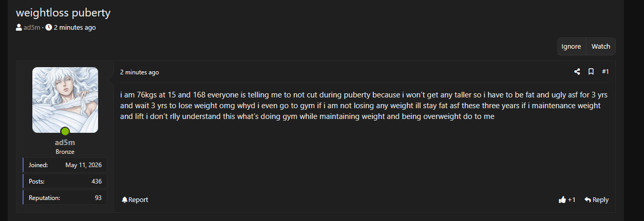Click the clock icon beside 2 minutes ago

coord(49,28)
